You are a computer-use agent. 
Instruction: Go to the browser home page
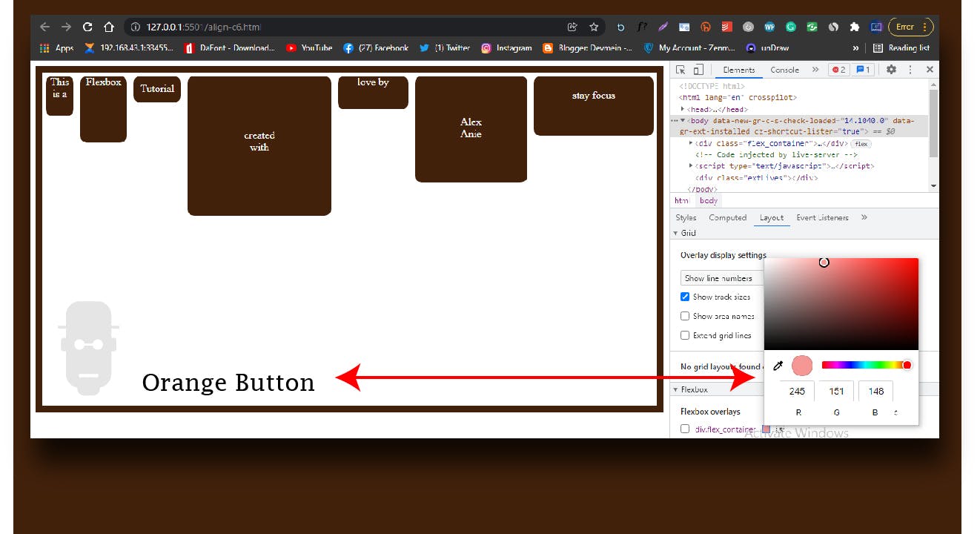click(109, 27)
